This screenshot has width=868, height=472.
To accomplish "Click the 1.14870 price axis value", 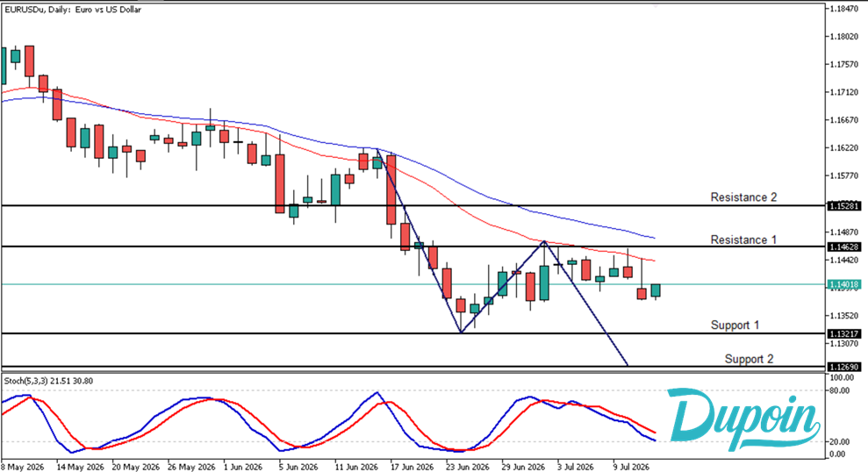I will pyautogui.click(x=843, y=232).
